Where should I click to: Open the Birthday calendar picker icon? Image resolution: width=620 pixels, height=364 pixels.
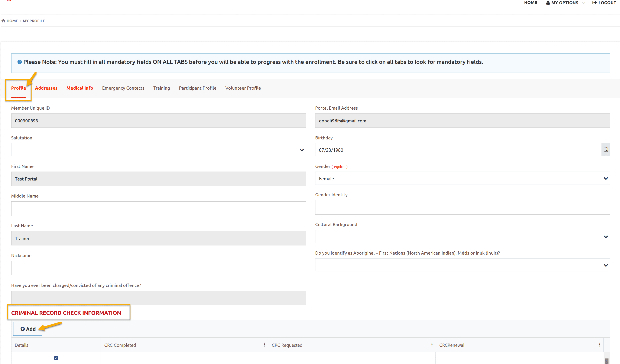pyautogui.click(x=606, y=150)
